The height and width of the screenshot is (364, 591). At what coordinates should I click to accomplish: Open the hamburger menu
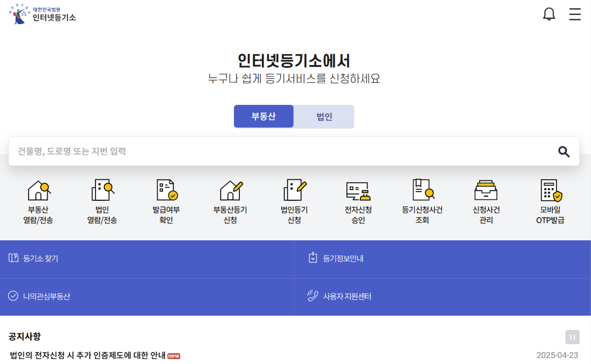coord(575,14)
